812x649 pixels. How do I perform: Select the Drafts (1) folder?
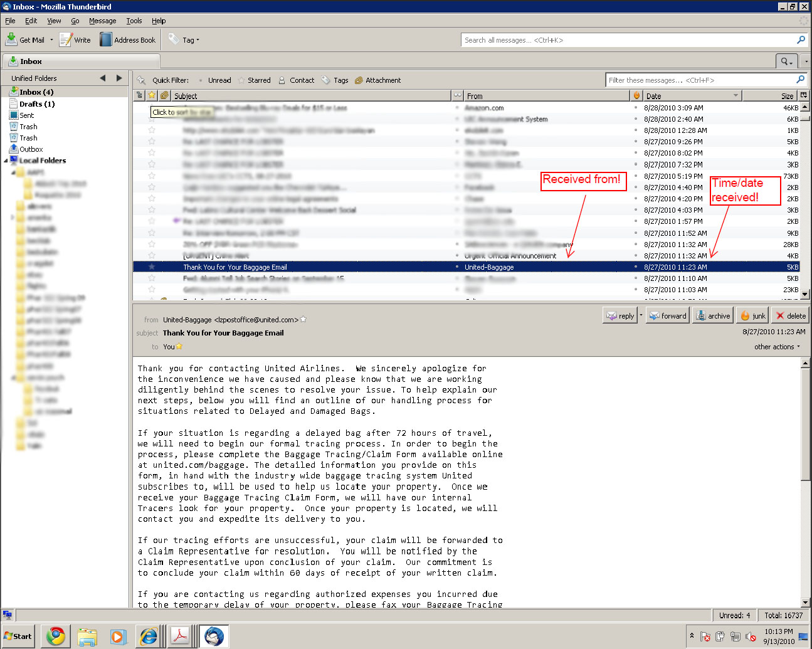37,103
